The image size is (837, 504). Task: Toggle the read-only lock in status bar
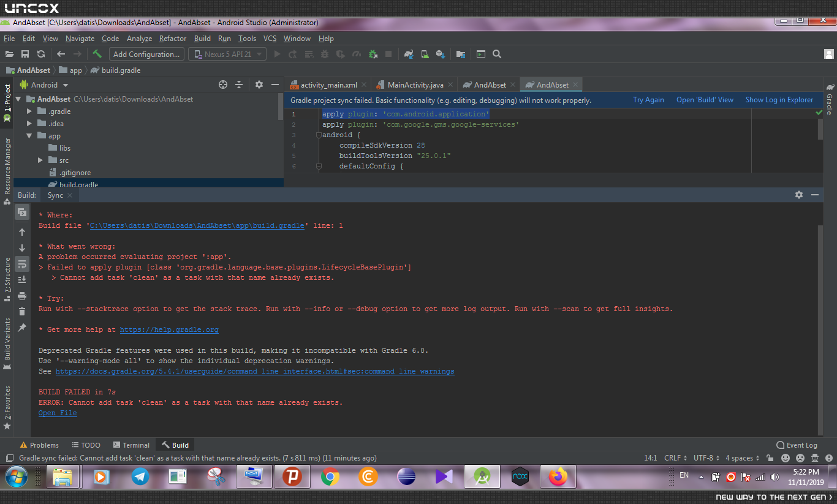pyautogui.click(x=771, y=458)
